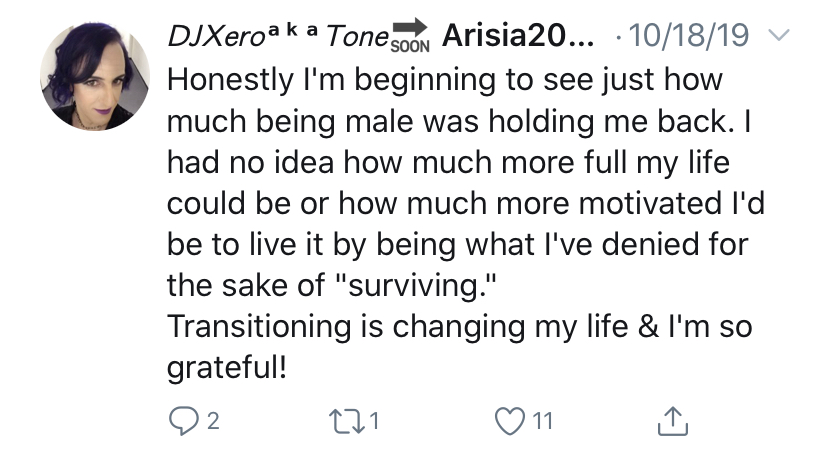Click the Arisia20... portion of the name
Image resolution: width=828 pixels, height=450 pixels.
(x=518, y=36)
